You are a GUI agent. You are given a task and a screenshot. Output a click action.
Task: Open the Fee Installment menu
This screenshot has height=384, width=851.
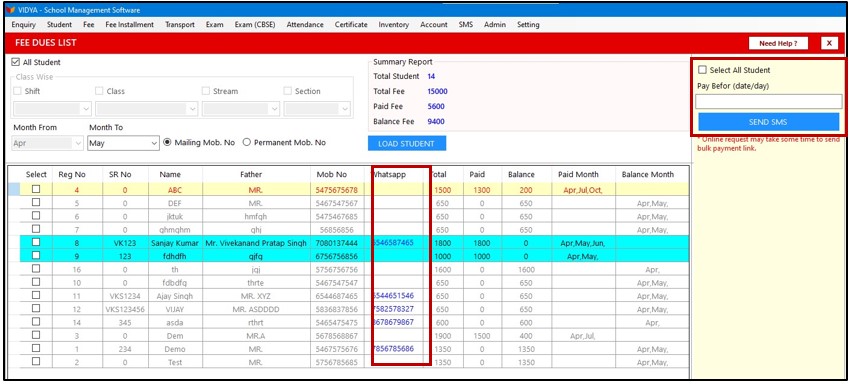pyautogui.click(x=129, y=25)
